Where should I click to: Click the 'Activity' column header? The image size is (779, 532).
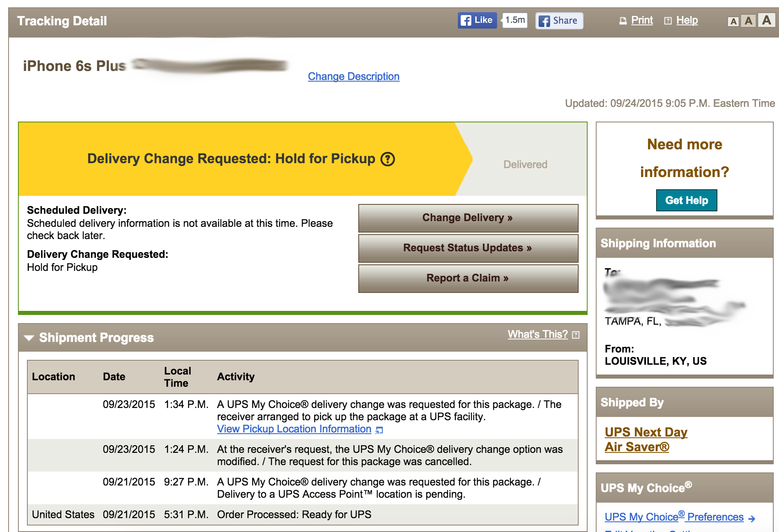(235, 377)
